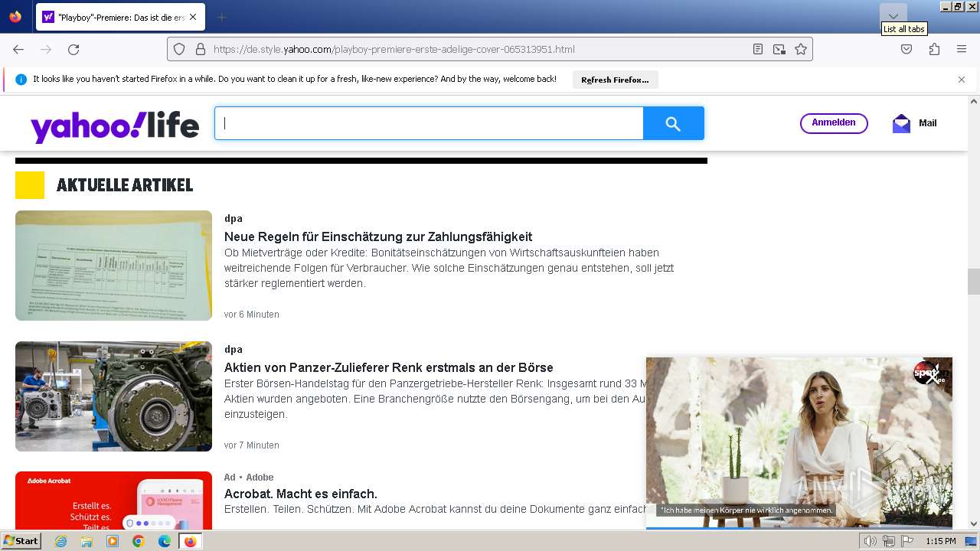Open the Save to Pocket icon

pos(906,49)
